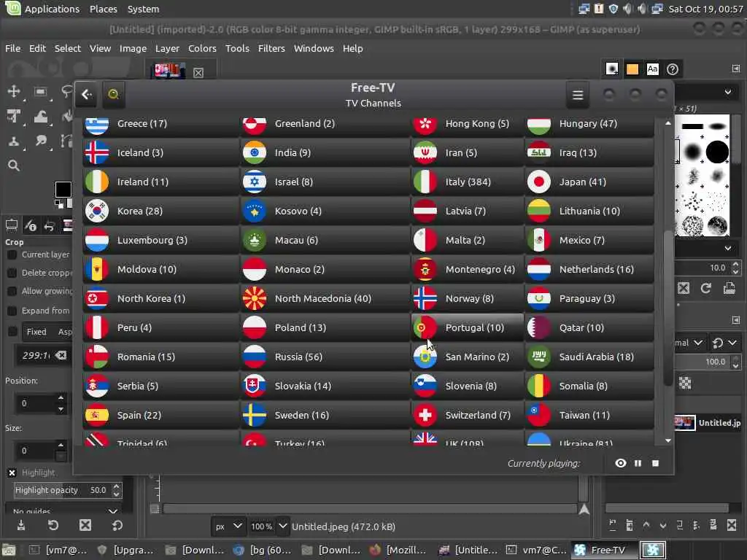Image resolution: width=747 pixels, height=560 pixels.
Task: Stop playback in Free-TV
Action: point(656,463)
